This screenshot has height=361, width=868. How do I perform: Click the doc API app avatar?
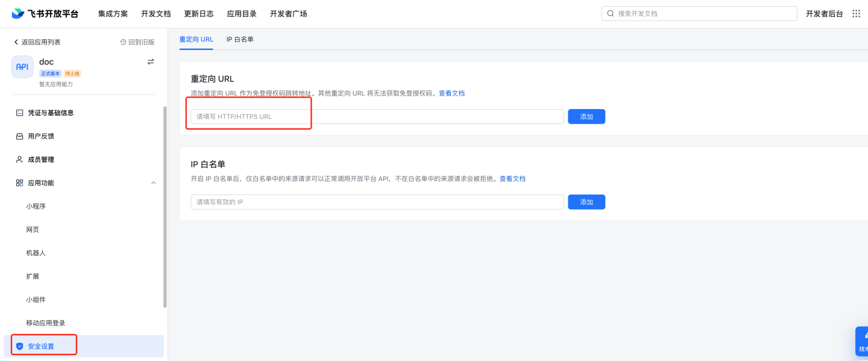click(x=22, y=67)
